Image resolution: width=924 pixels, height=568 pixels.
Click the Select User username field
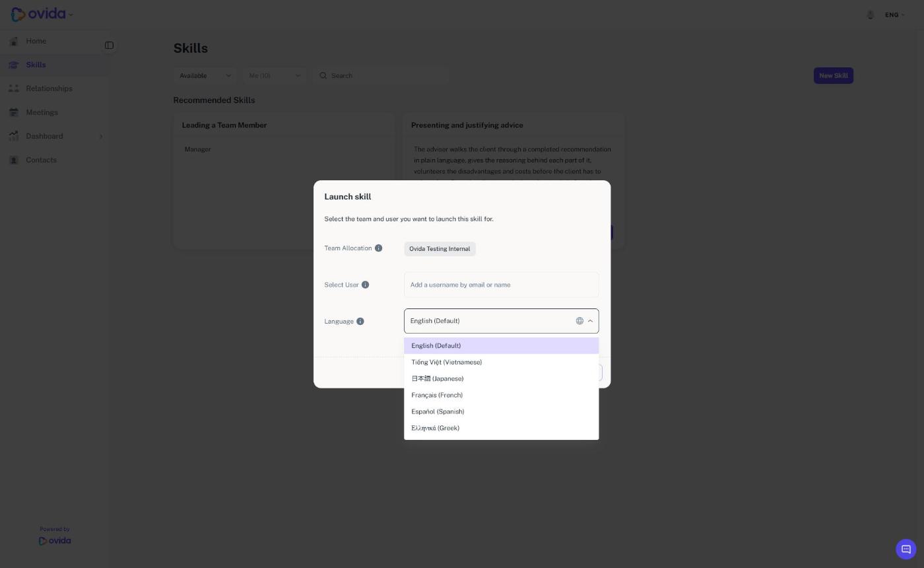501,285
